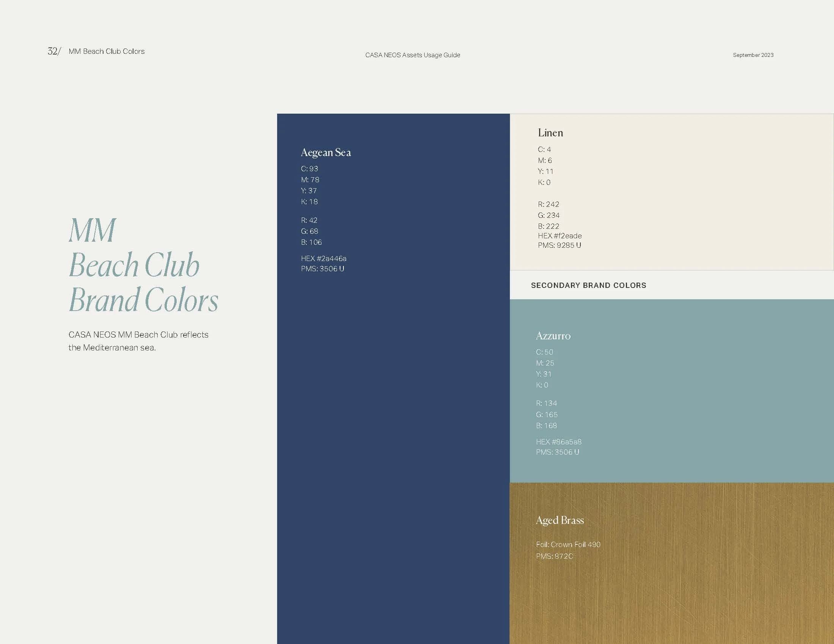Select the 'Azzurro' heading text
The height and width of the screenshot is (644, 834).
click(553, 336)
